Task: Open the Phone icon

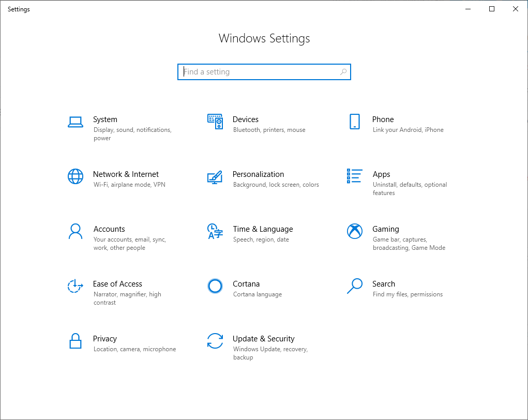Action: [355, 122]
